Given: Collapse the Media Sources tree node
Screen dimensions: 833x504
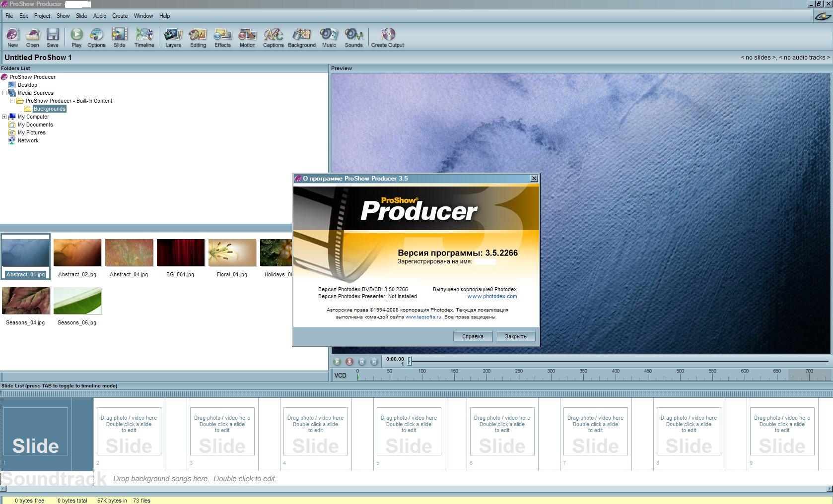Looking at the screenshot, I should click(x=4, y=93).
